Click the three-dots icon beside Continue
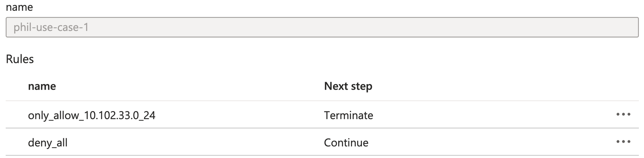 pyautogui.click(x=623, y=142)
